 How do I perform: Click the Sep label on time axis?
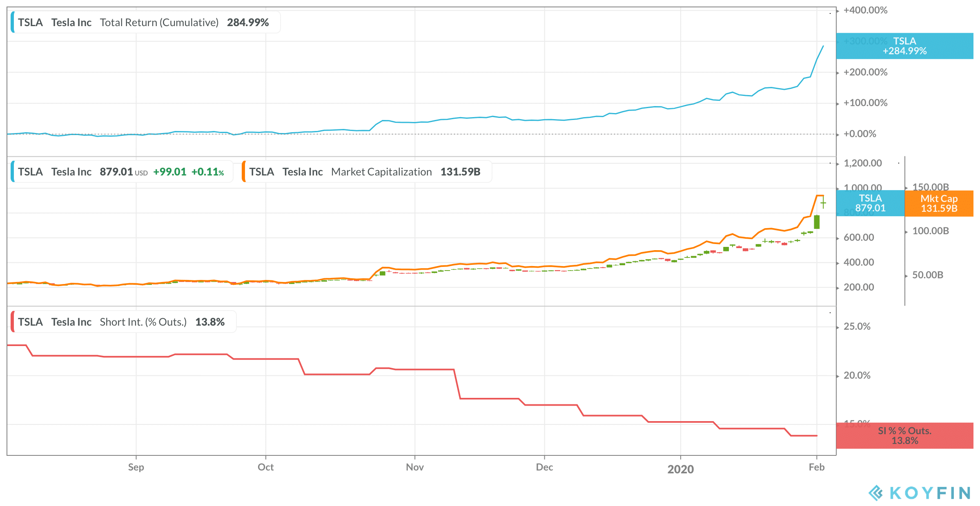136,467
